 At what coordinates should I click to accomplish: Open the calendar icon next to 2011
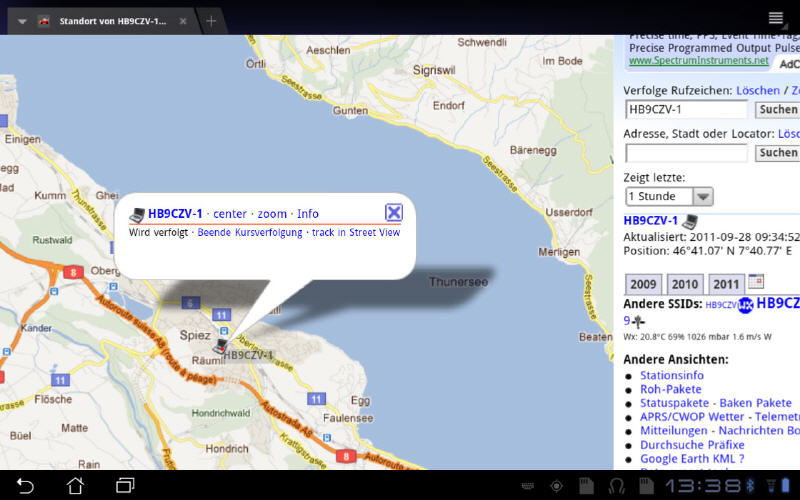pyautogui.click(x=756, y=281)
